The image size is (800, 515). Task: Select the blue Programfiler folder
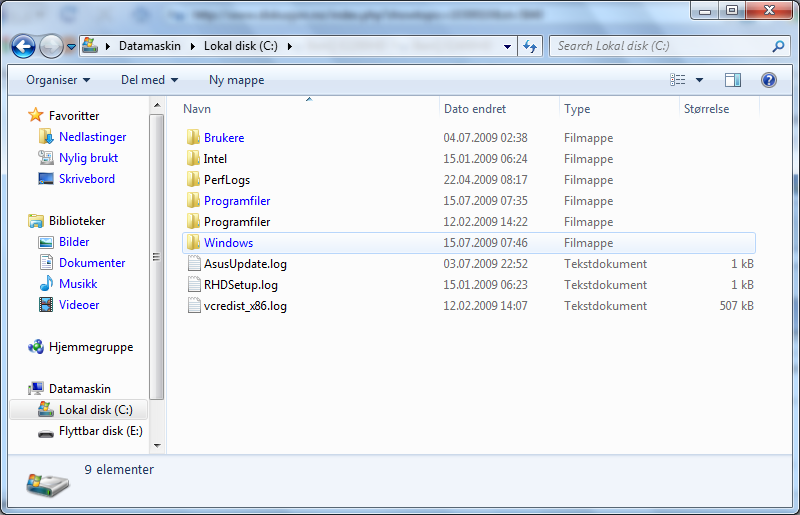click(237, 201)
